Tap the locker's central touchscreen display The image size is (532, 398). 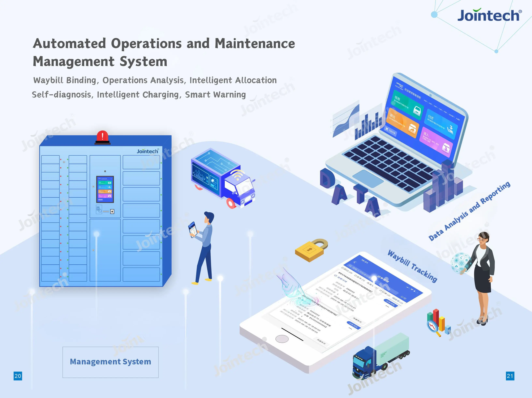coord(105,189)
